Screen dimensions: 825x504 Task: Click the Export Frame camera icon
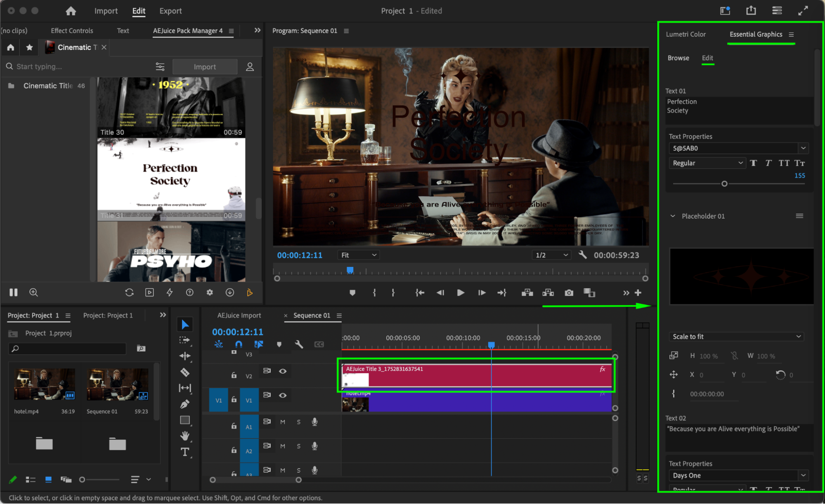569,293
